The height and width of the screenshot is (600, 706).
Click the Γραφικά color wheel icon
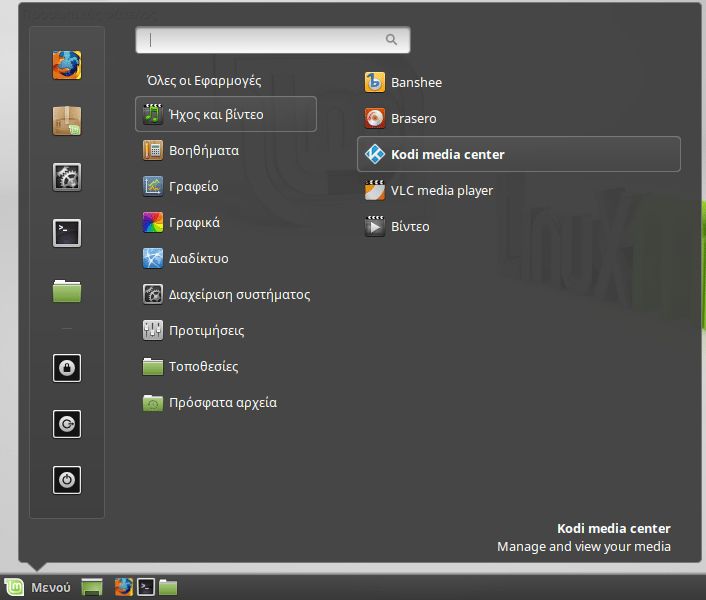[153, 222]
